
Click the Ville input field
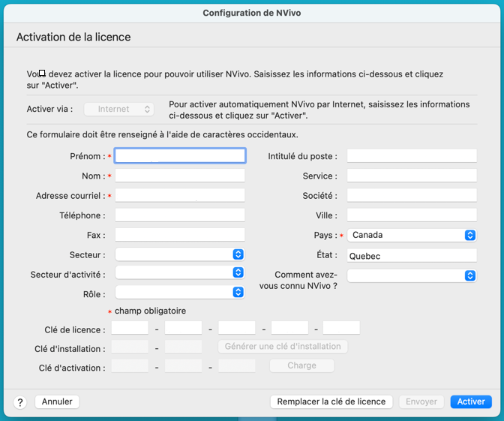pos(411,215)
